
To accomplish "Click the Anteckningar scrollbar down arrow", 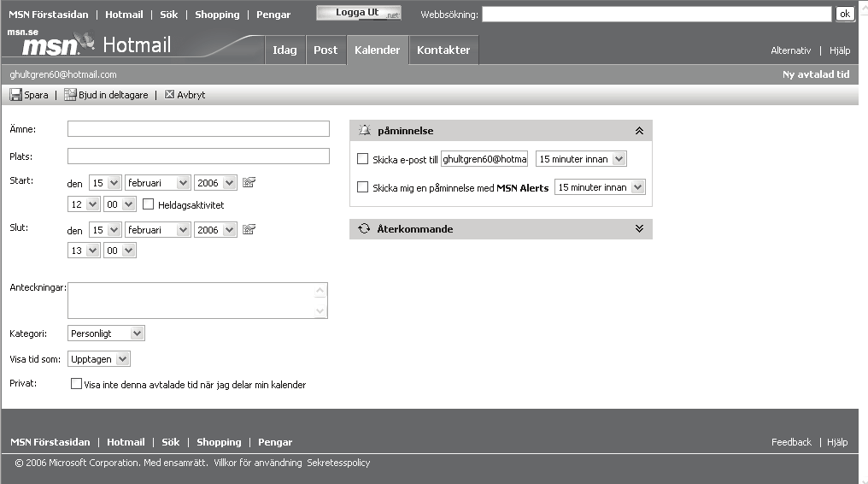I will coord(320,311).
